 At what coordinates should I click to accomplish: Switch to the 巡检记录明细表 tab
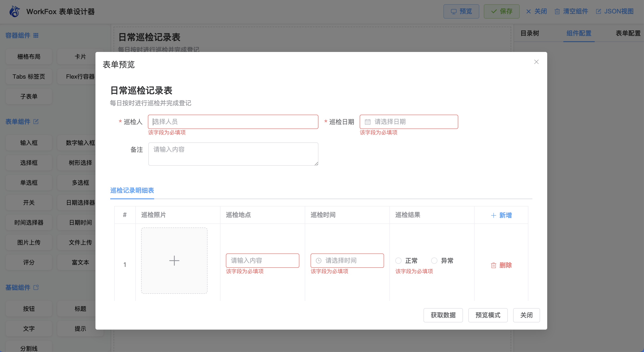[x=132, y=190]
